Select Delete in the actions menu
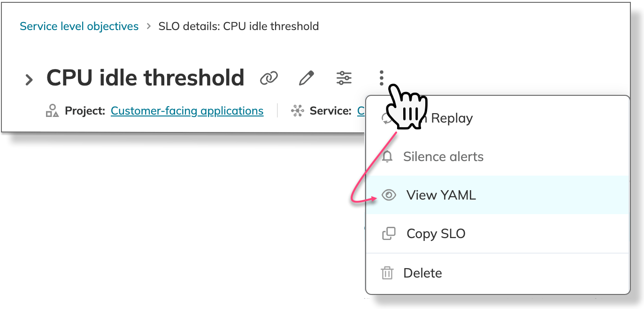This screenshot has height=309, width=644. tap(498, 273)
